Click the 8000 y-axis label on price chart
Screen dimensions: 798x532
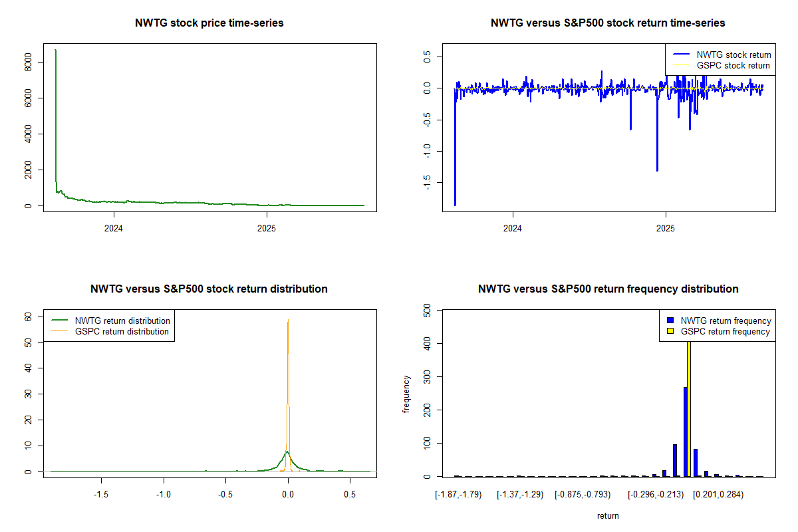29,62
